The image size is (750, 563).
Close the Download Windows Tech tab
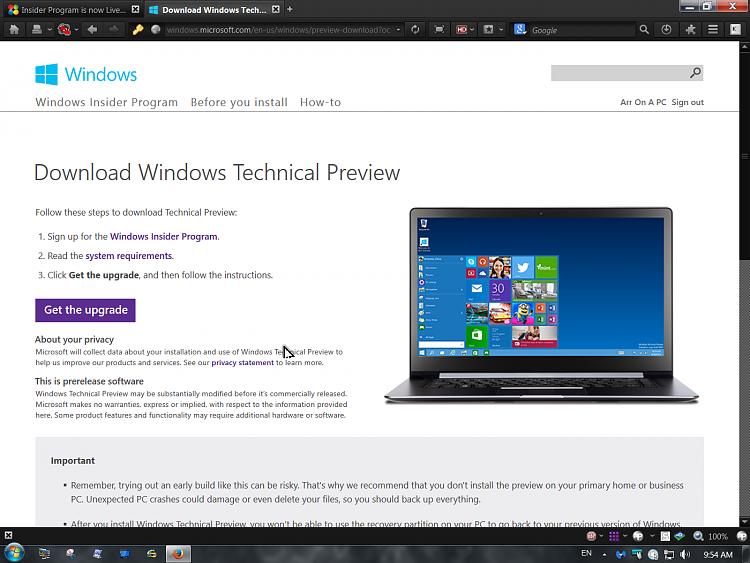tap(276, 9)
